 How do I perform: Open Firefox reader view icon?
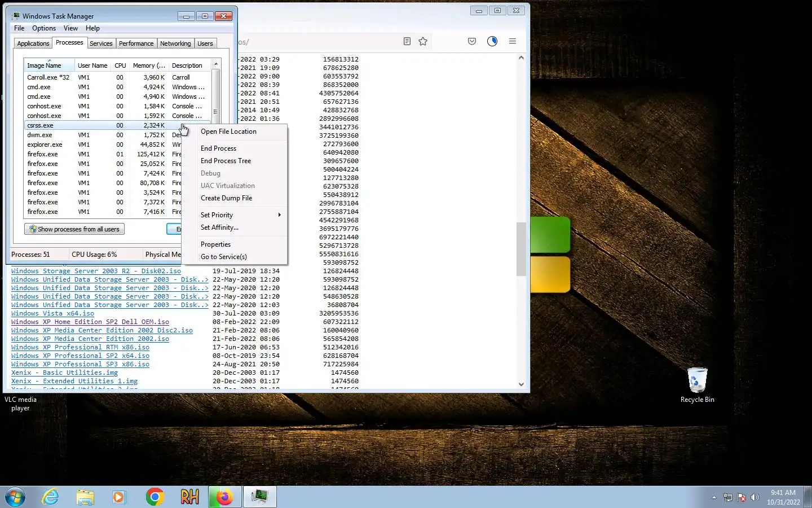pos(407,41)
